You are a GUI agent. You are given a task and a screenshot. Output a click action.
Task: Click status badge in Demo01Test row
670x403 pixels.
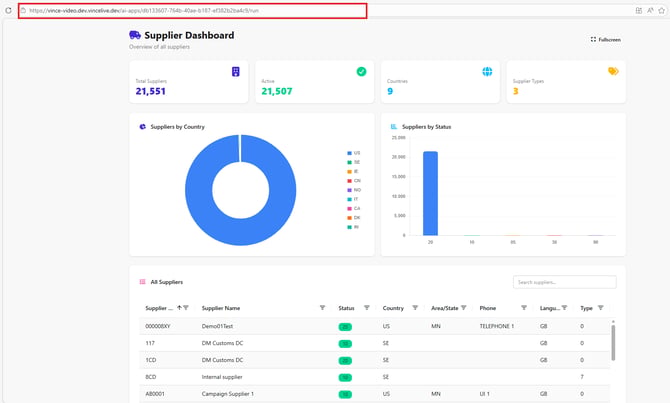pyautogui.click(x=345, y=327)
